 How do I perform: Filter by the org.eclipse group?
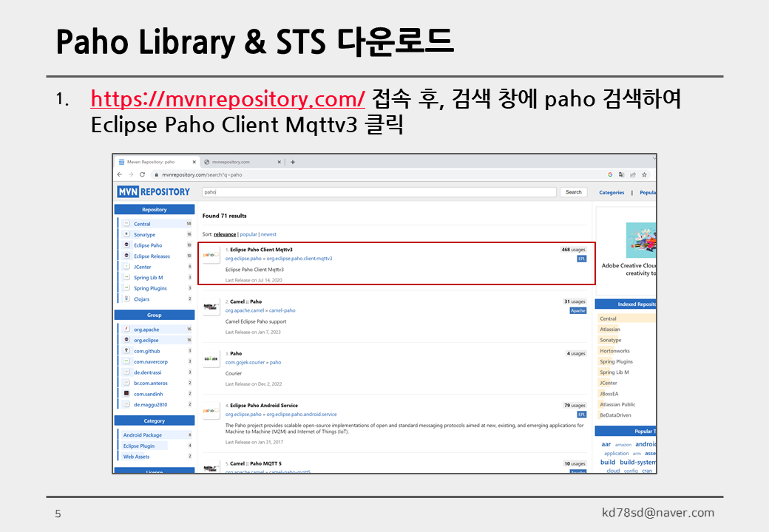pos(146,341)
